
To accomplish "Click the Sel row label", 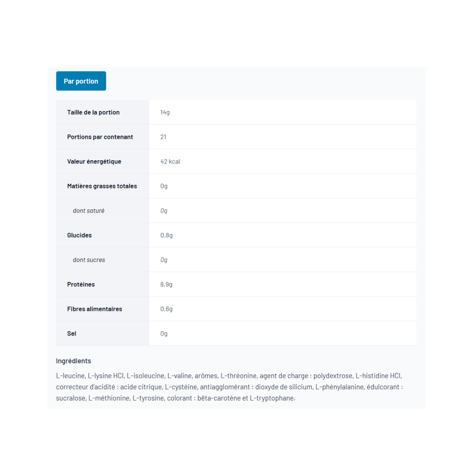I will (x=71, y=334).
